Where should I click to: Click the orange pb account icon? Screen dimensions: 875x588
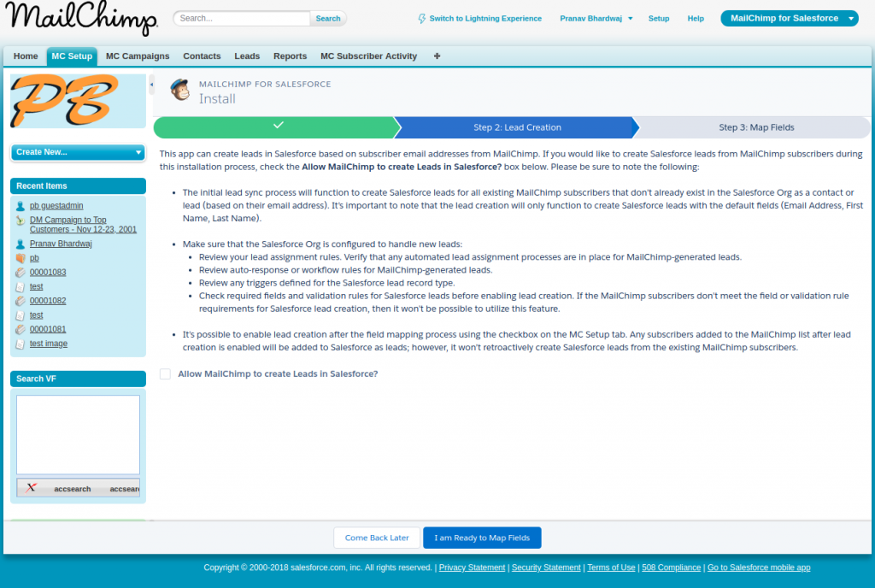click(21, 258)
